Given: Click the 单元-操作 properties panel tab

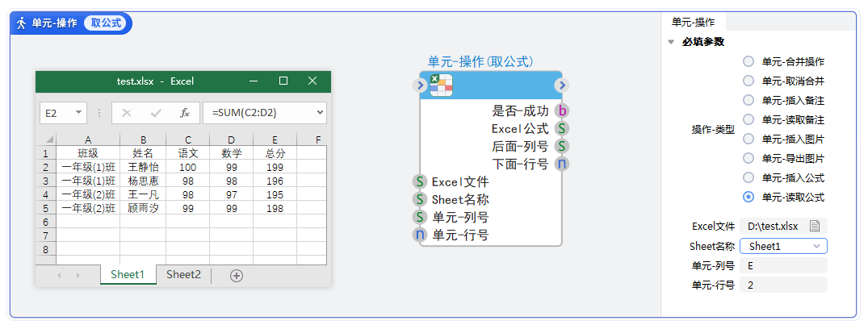Looking at the screenshot, I should pos(693,23).
